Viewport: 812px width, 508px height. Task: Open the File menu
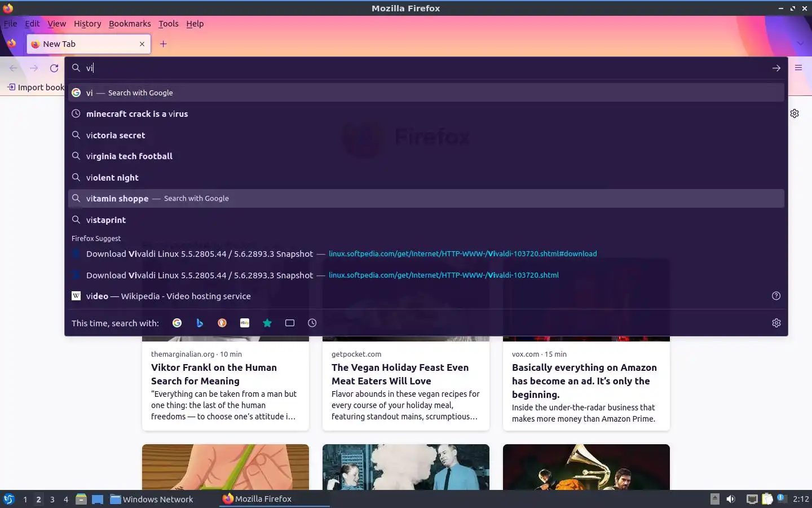(11, 24)
